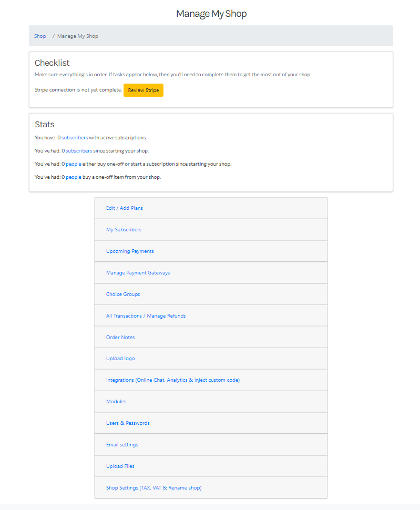This screenshot has width=420, height=510.
Task: Open Order Notes
Action: [x=120, y=338]
